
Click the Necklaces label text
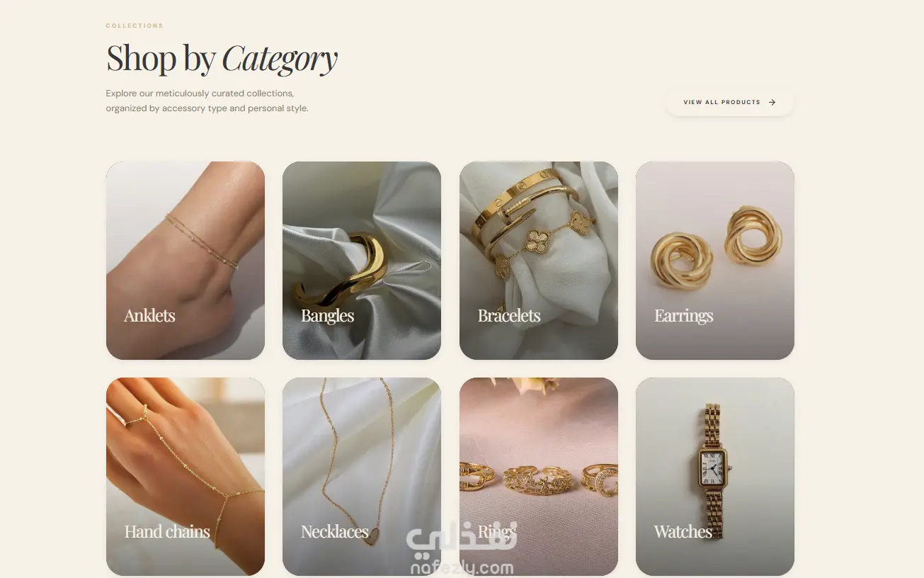(335, 532)
